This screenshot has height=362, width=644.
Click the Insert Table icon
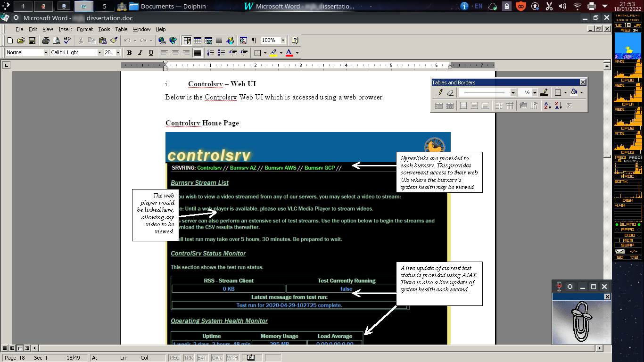coord(197,41)
